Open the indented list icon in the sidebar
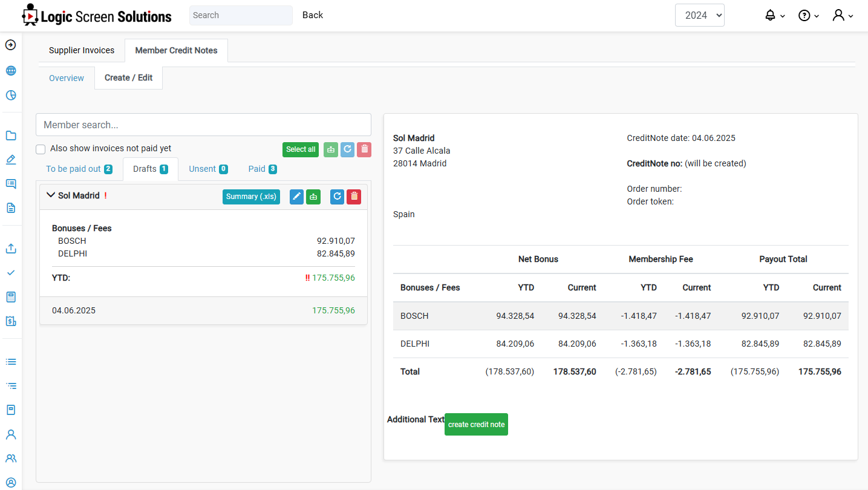 point(10,386)
